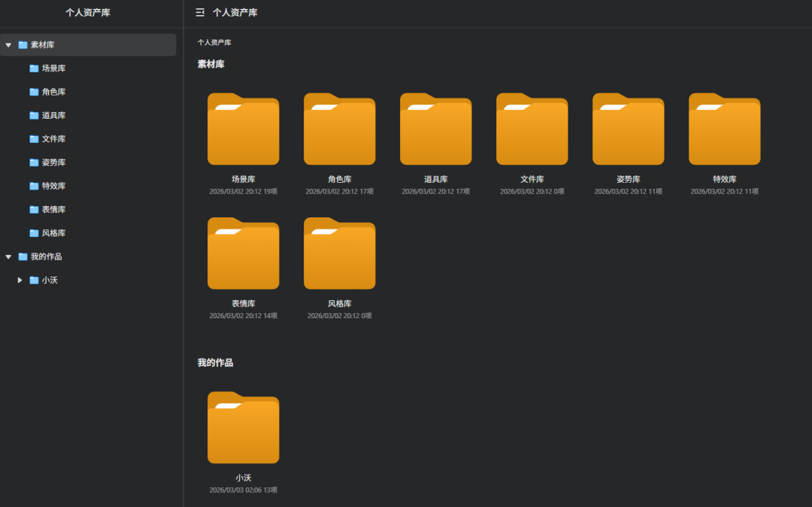Click the 风格库 name under its folder

pyautogui.click(x=340, y=303)
